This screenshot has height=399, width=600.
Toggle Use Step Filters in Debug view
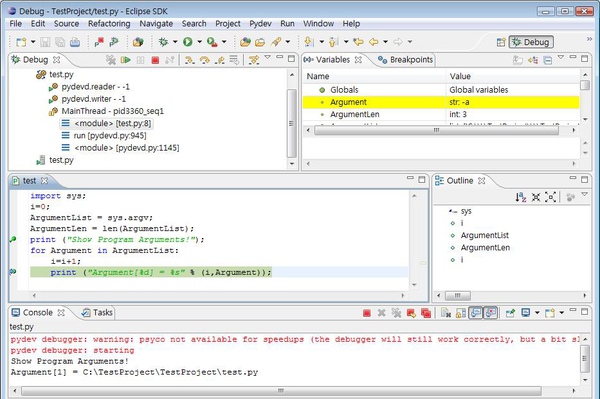(x=253, y=60)
